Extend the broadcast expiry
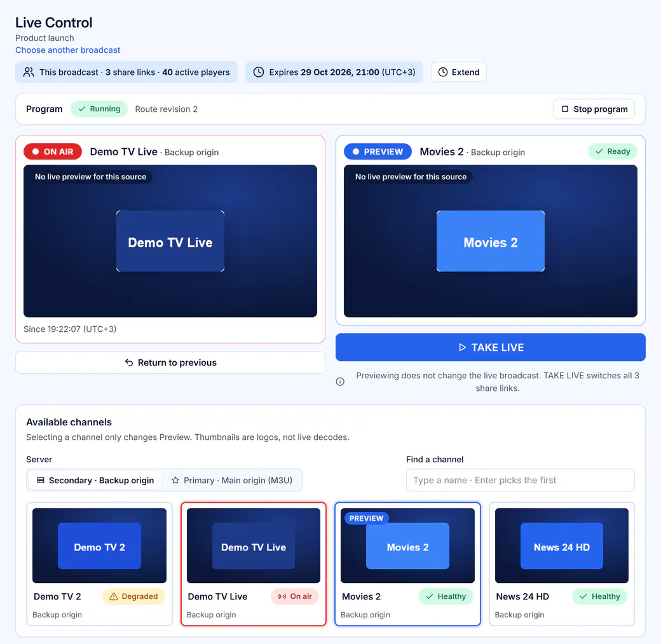 point(459,72)
